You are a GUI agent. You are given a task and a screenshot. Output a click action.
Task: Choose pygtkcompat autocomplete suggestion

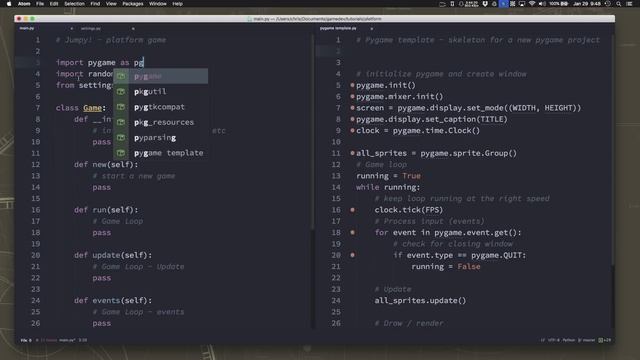(160, 107)
